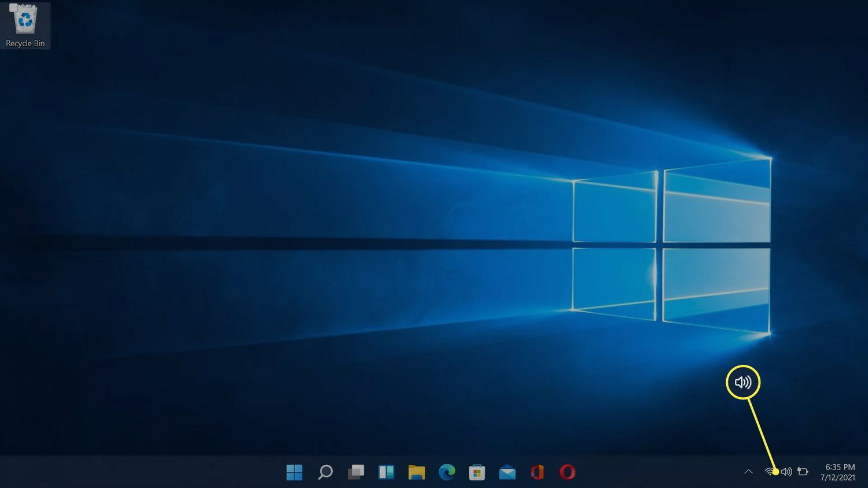Launch Microsoft Store from the taskbar
The image size is (868, 488).
[477, 472]
